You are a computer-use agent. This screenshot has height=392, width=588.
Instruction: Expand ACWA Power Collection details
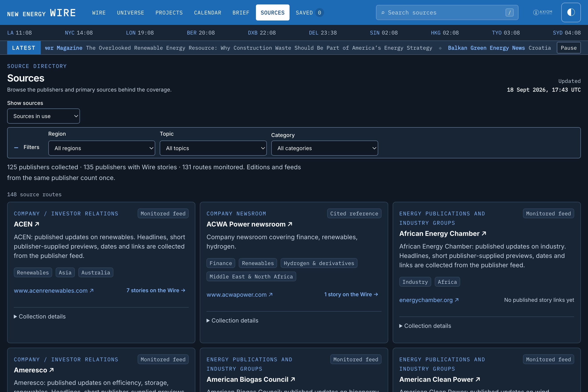click(x=233, y=320)
